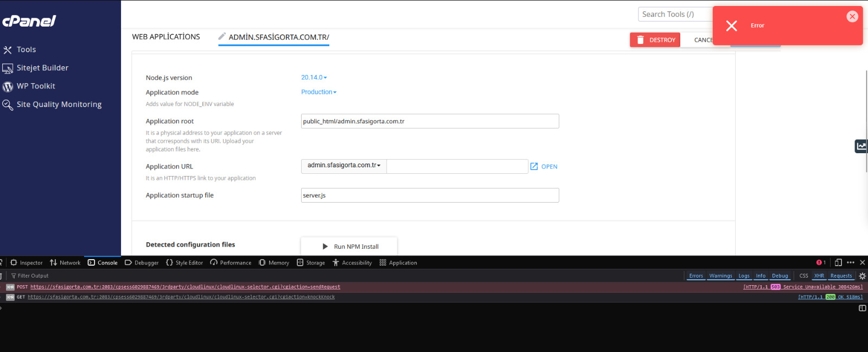Click the XHR badge on GET row
Screen dimensions: 868x352
tap(10, 297)
